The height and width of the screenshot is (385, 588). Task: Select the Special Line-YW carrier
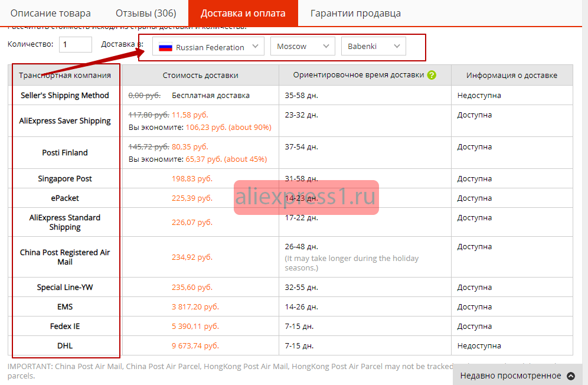pos(65,288)
